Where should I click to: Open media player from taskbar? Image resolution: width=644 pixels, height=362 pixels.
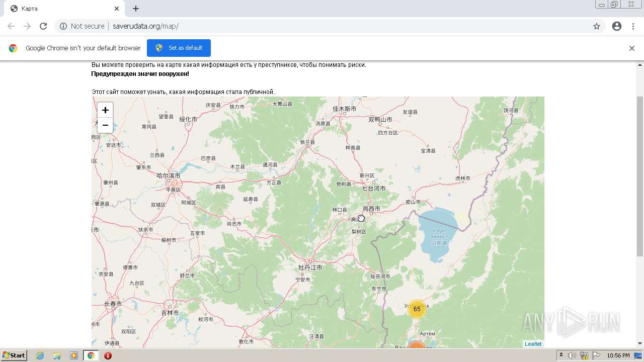point(74,355)
